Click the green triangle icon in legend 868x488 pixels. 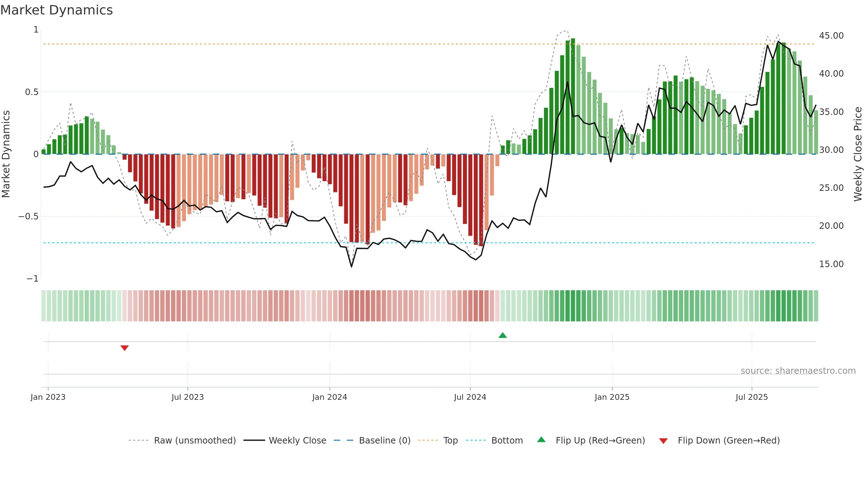click(x=541, y=440)
